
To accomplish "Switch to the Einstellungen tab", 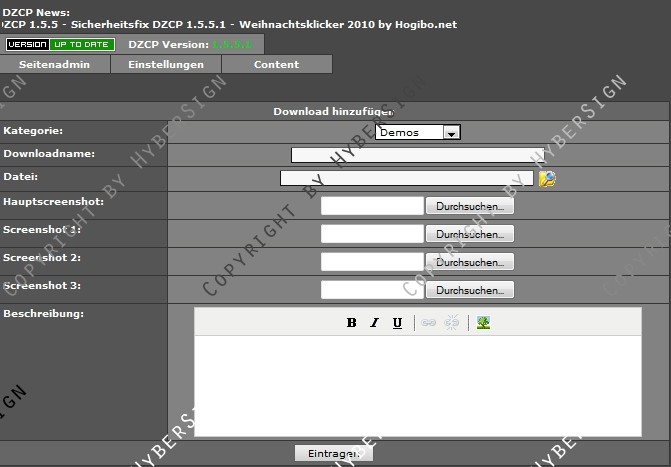I will click(166, 64).
